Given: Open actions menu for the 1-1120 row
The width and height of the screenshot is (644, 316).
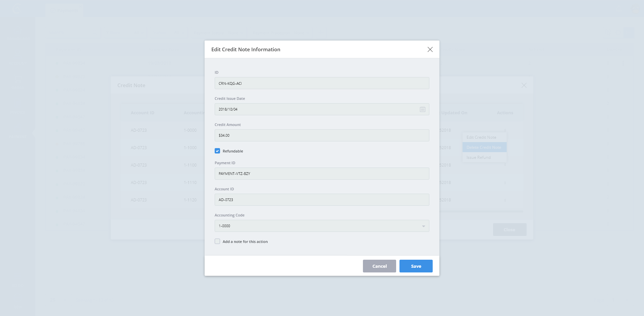Looking at the screenshot, I should 505,200.
